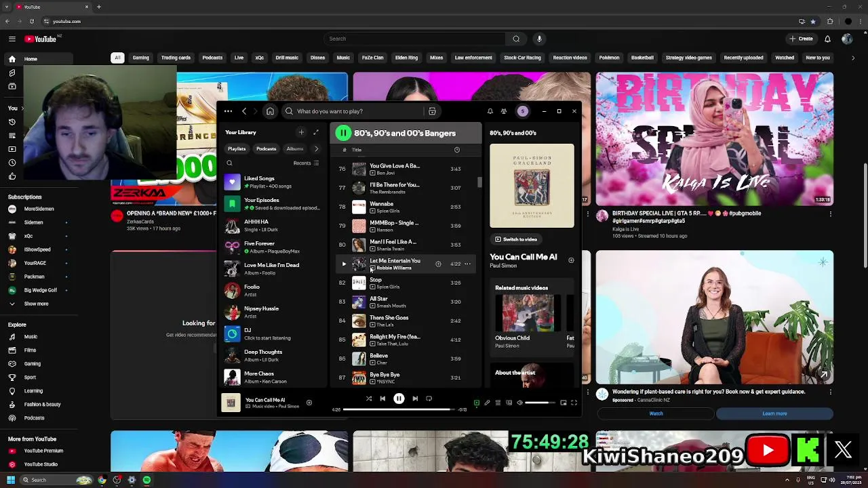Search within Your Library
The width and height of the screenshot is (868, 488).
[x=229, y=163]
